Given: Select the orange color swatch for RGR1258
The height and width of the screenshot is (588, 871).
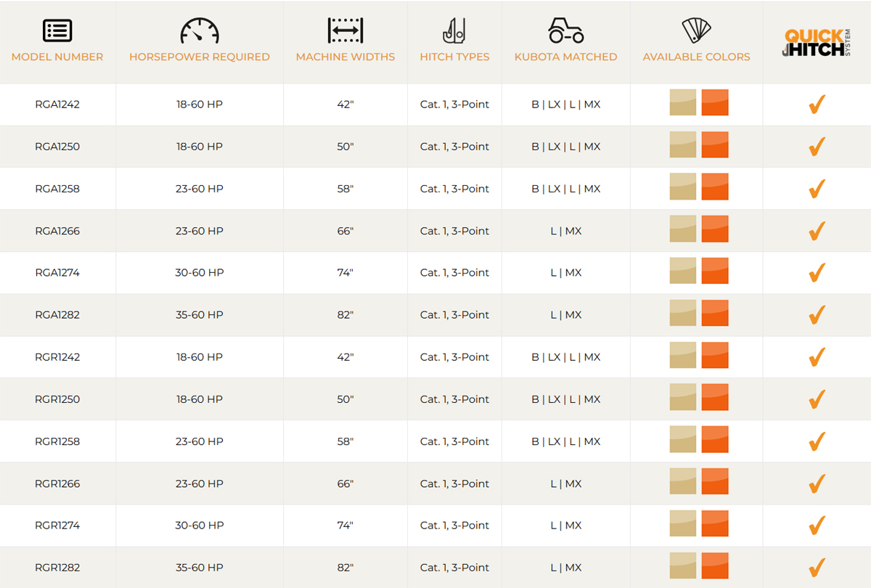Looking at the screenshot, I should pos(715,440).
